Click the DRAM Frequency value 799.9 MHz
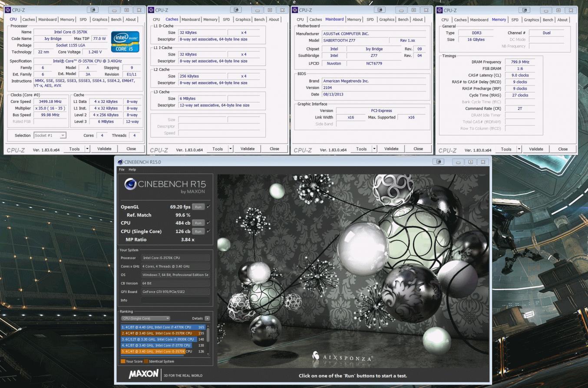The width and height of the screenshot is (588, 388). pyautogui.click(x=519, y=62)
